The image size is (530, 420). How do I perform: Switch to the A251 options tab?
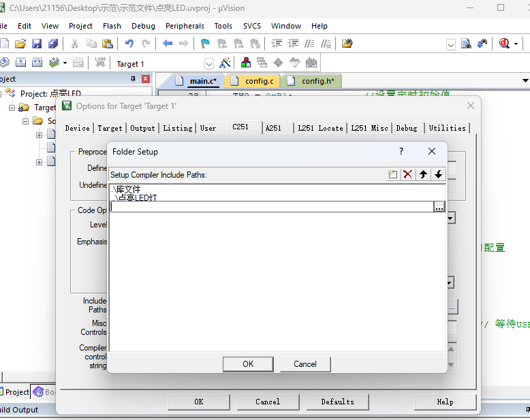[273, 128]
